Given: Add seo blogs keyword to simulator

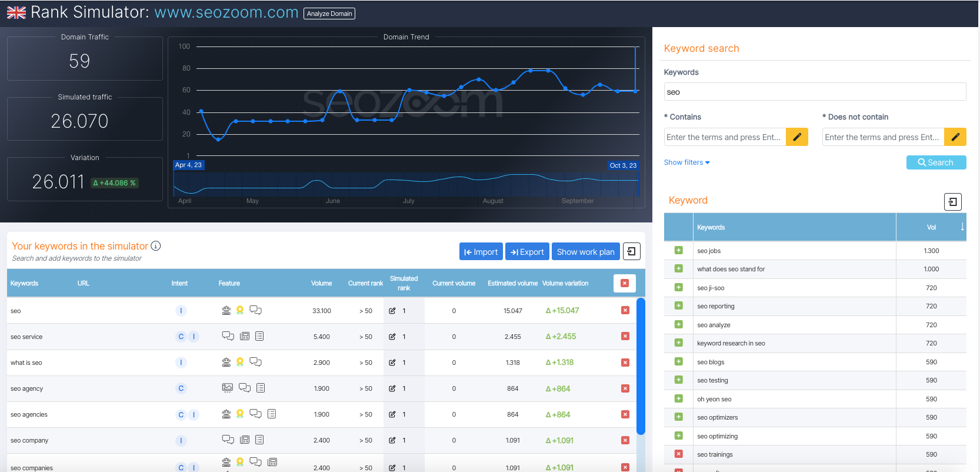Looking at the screenshot, I should coord(679,361).
